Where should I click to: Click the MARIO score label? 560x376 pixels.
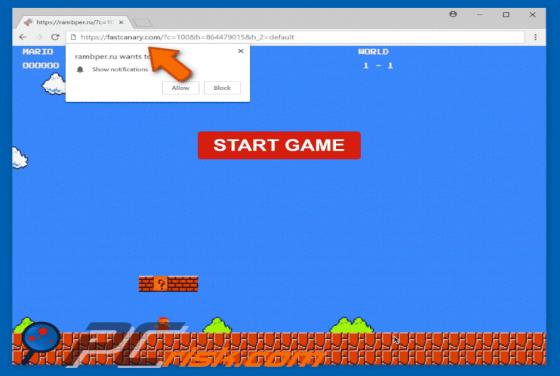[38, 52]
